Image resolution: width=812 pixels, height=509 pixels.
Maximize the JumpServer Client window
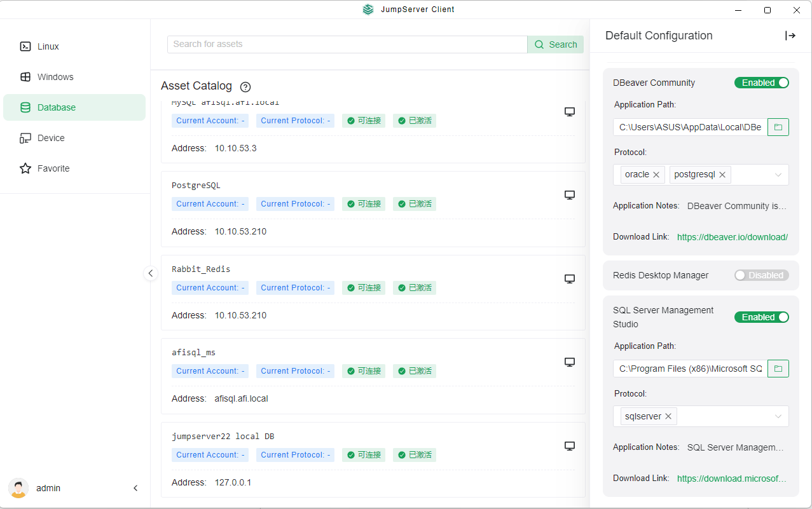(767, 10)
